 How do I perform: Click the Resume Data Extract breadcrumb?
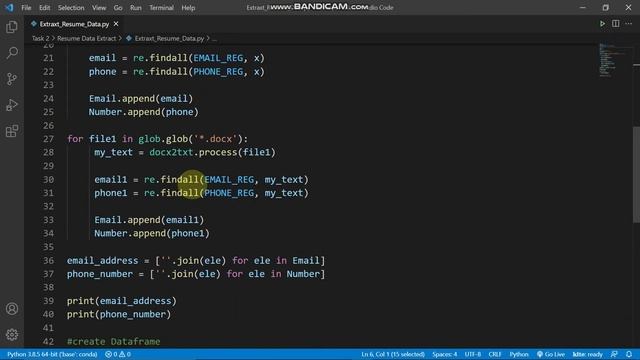pos(87,38)
